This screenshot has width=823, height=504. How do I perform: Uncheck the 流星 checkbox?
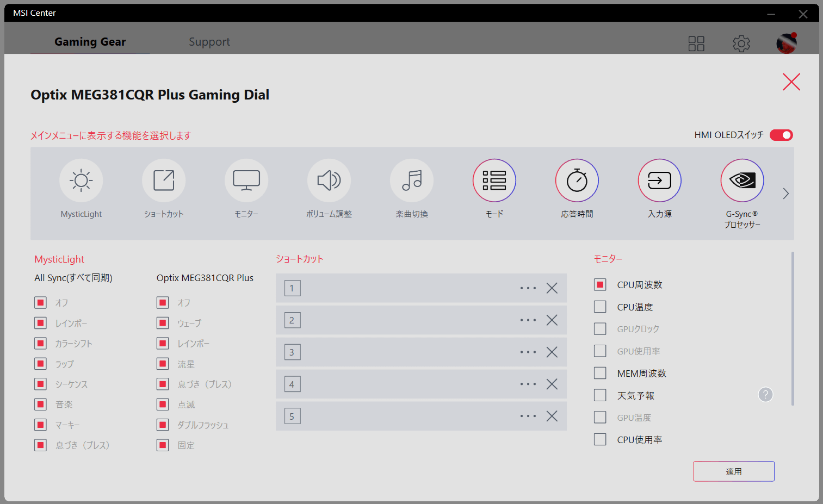(x=163, y=363)
